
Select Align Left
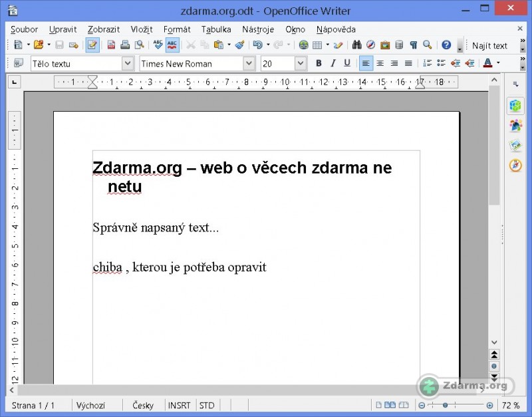(x=366, y=63)
